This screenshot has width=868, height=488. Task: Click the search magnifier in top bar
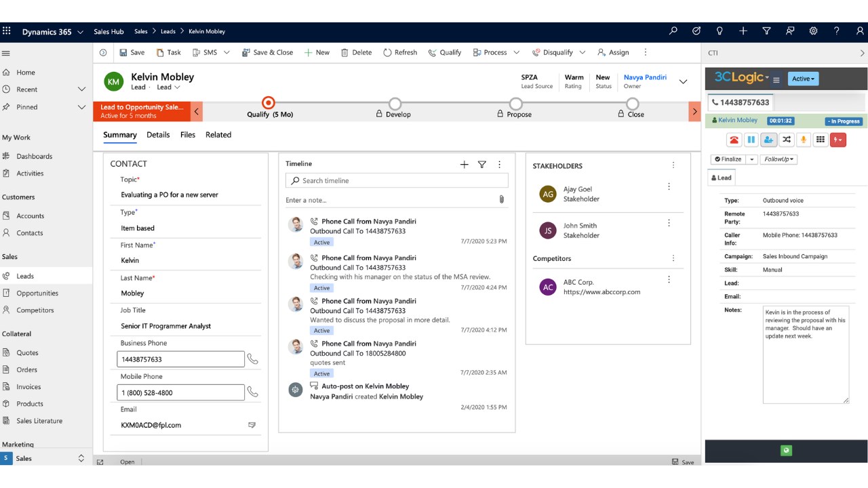click(673, 31)
